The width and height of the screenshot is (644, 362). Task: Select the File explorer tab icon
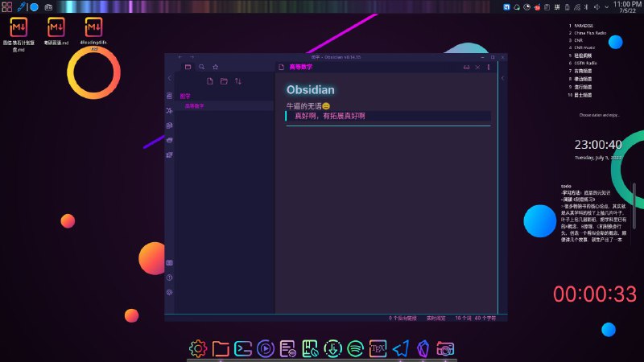pyautogui.click(x=188, y=67)
